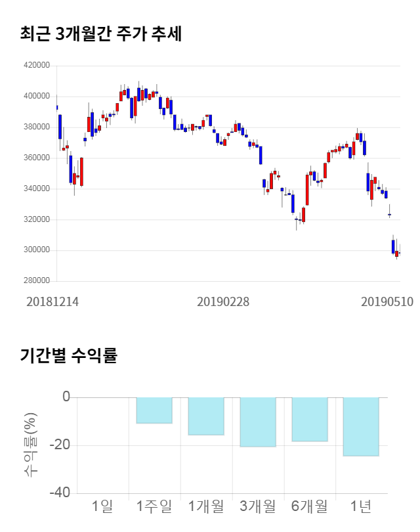
Task: Select the 20190228 date label
Action: click(x=223, y=301)
